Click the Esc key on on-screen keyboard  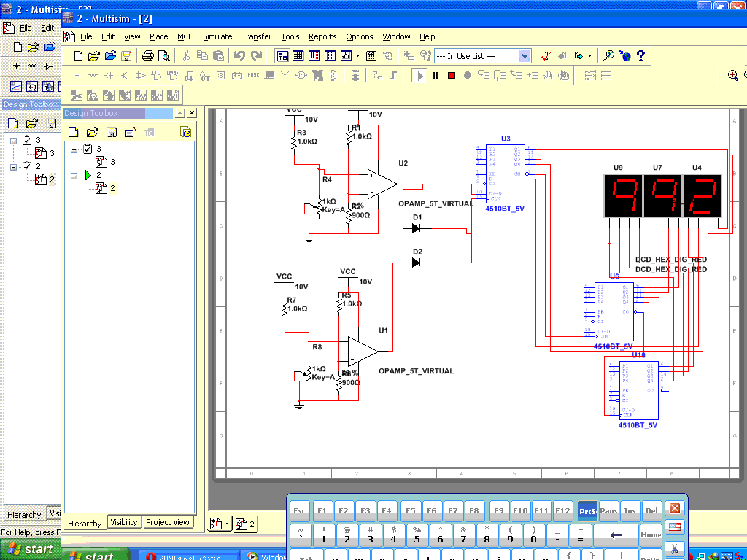299,510
